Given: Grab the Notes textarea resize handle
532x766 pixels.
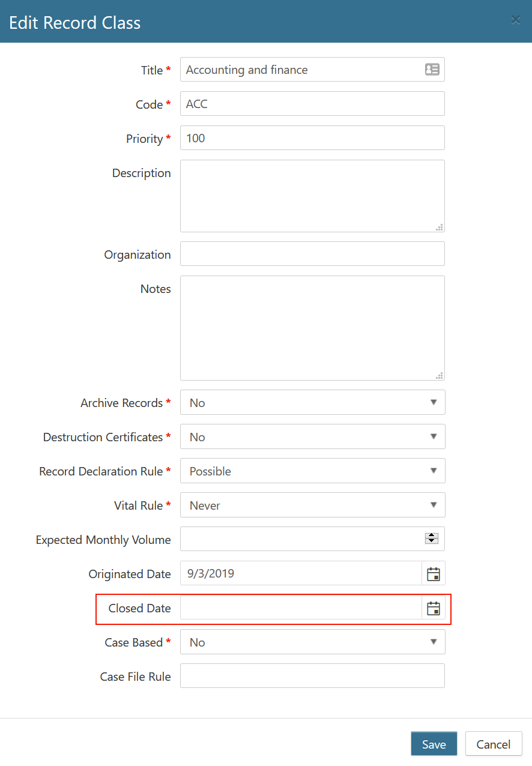Looking at the screenshot, I should pyautogui.click(x=440, y=376).
